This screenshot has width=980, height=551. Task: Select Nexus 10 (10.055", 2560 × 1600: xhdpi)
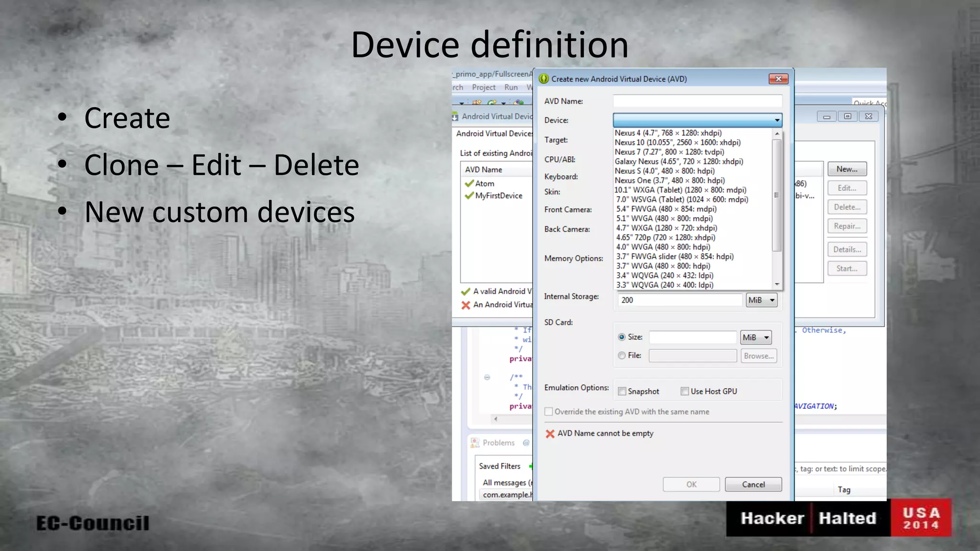click(x=678, y=143)
